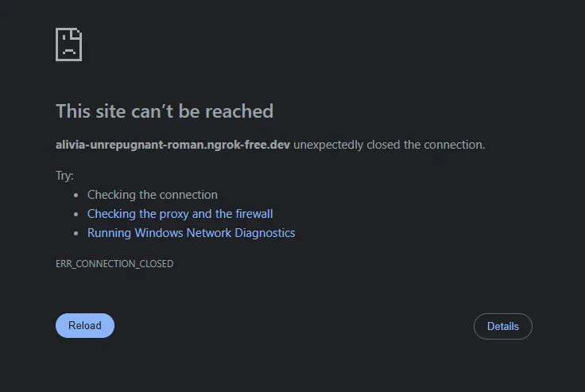Launch Running Windows Network Diagnostics link
This screenshot has width=585, height=392.
pos(191,233)
